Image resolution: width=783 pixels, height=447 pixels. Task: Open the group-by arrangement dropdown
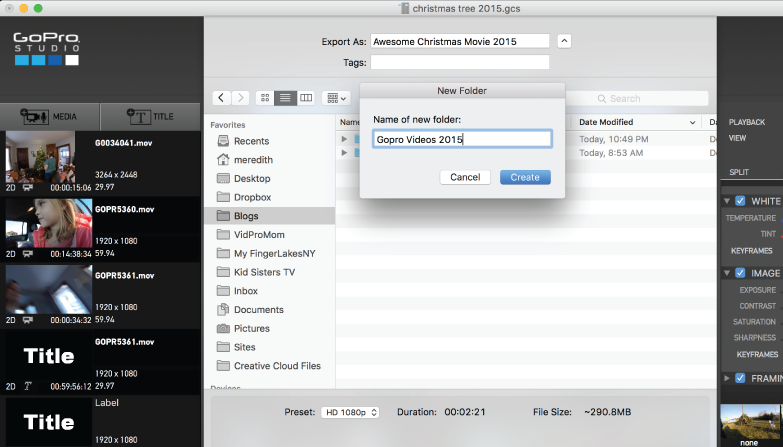(x=336, y=98)
